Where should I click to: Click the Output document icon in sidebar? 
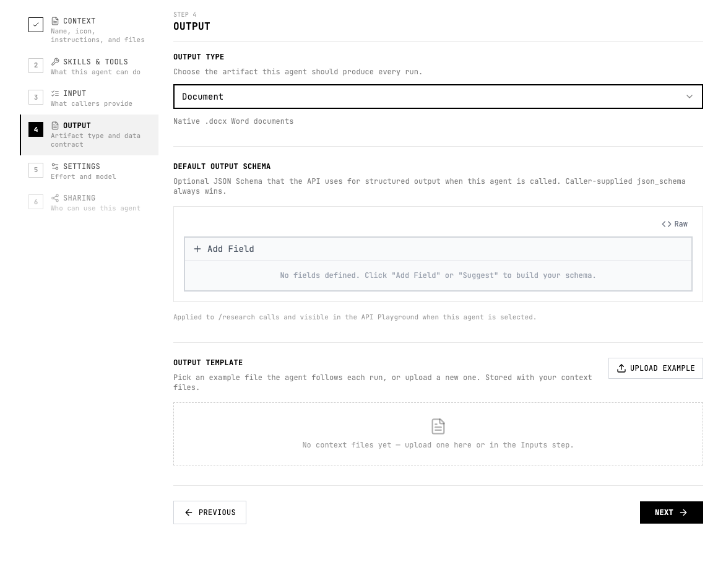[55, 126]
